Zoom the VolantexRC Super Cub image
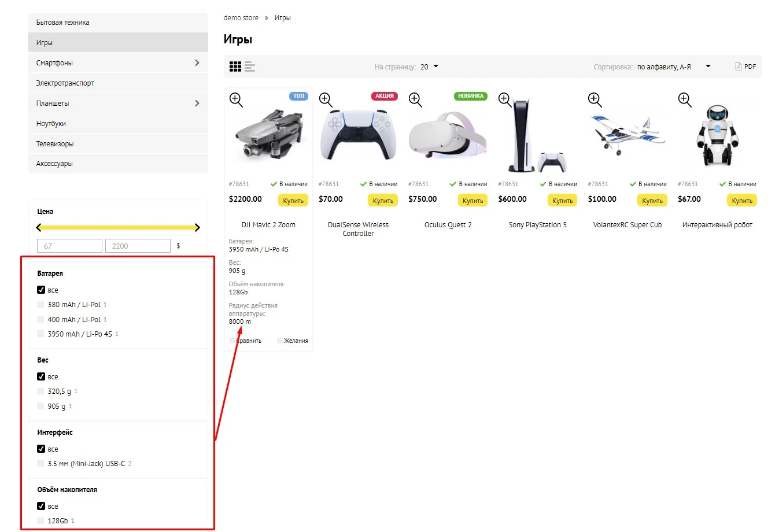Viewport: 779px width, 532px height. click(x=595, y=99)
